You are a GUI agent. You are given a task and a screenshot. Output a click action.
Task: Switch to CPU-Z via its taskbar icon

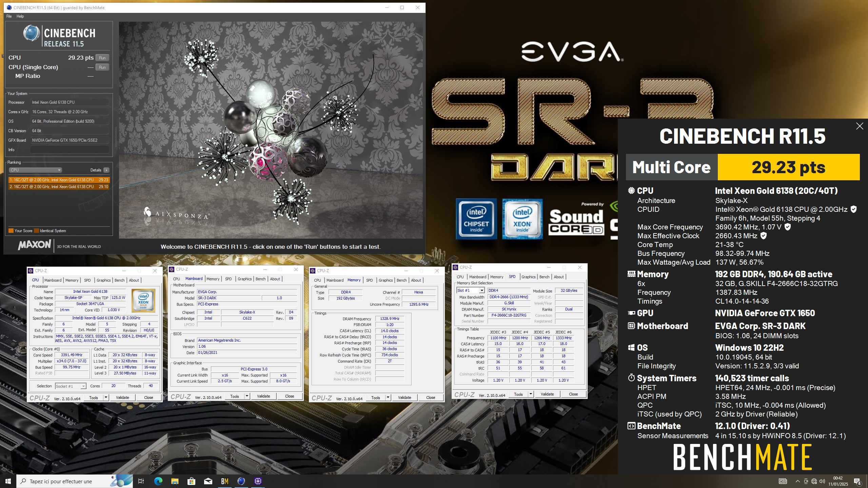(x=258, y=481)
